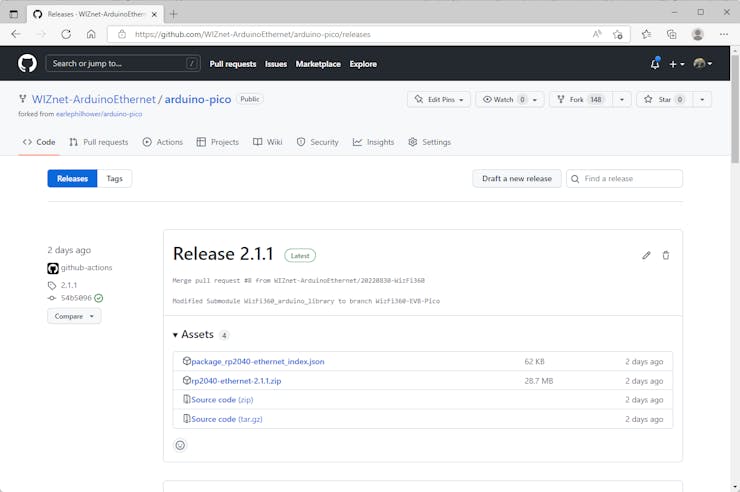Image resolution: width=740 pixels, height=492 pixels.
Task: Show the verified commit checkmark details
Action: pyautogui.click(x=99, y=298)
